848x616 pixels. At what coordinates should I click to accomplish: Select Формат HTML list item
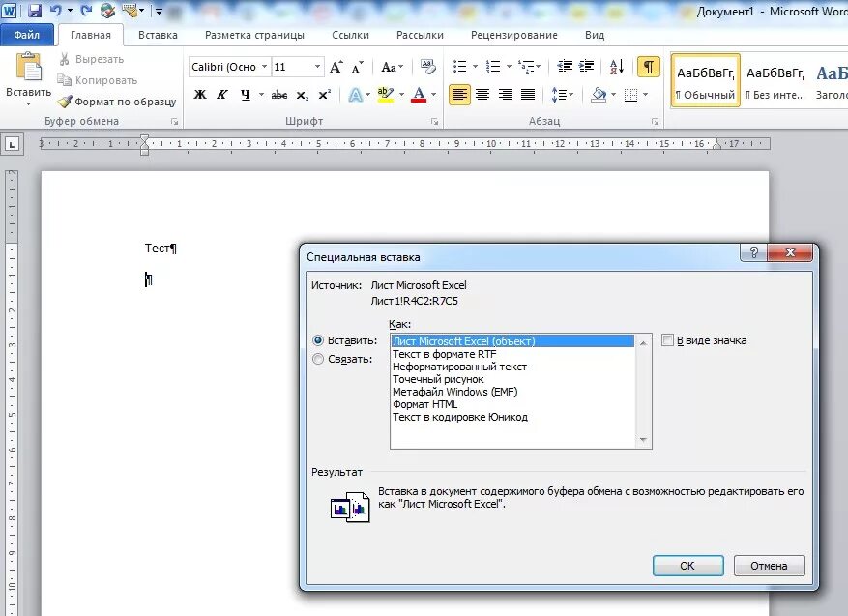[x=425, y=404]
